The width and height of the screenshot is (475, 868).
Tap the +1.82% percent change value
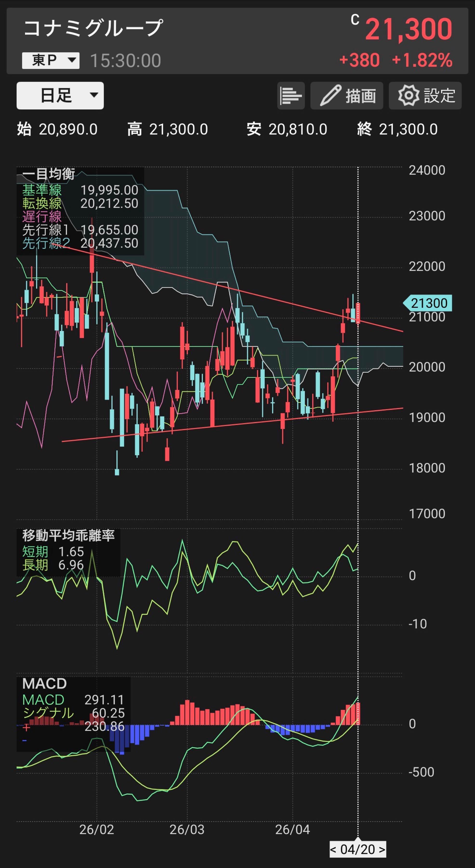coord(422,60)
